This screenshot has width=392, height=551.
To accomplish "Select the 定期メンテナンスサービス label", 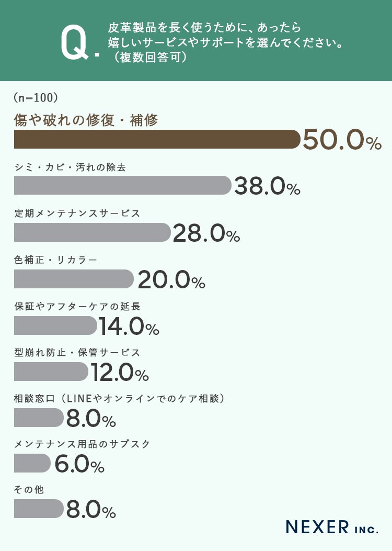I will [x=77, y=213].
